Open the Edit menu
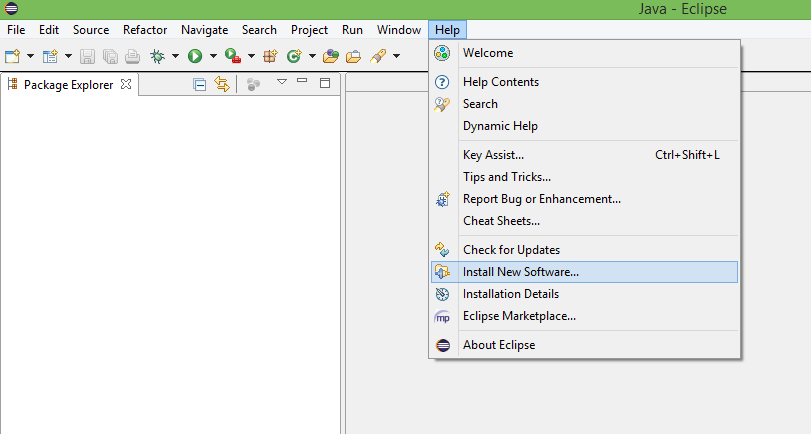The image size is (811, 434). pos(49,30)
